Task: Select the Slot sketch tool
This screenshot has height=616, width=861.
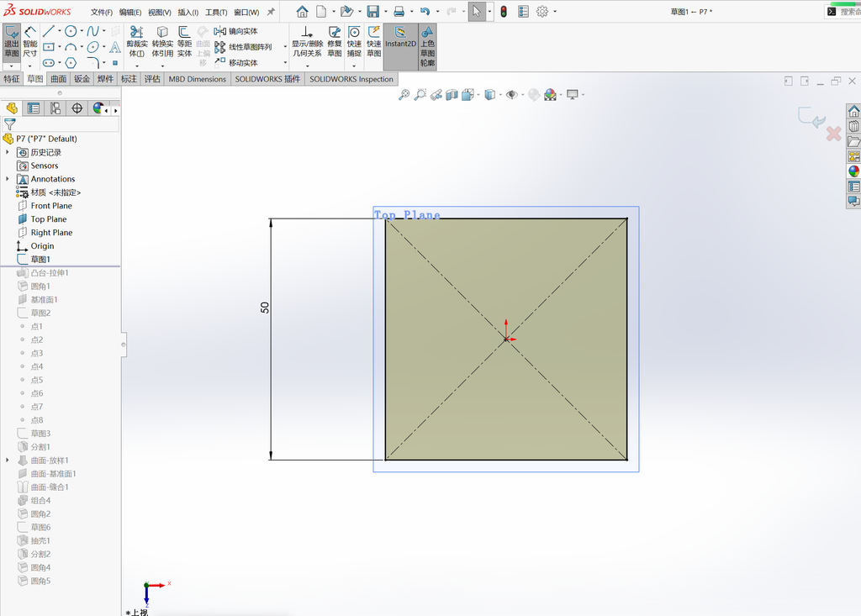Action: click(x=48, y=62)
